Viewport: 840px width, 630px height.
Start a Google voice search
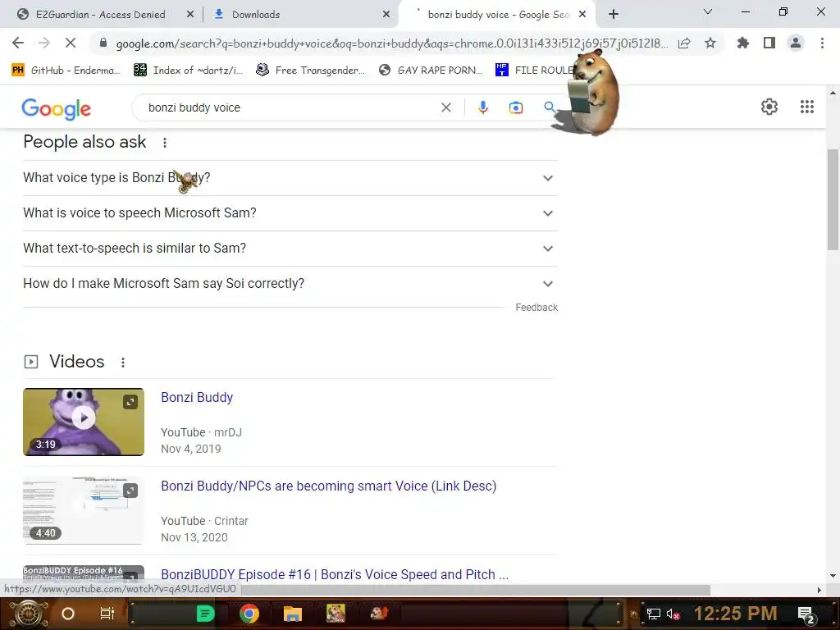pyautogui.click(x=482, y=107)
